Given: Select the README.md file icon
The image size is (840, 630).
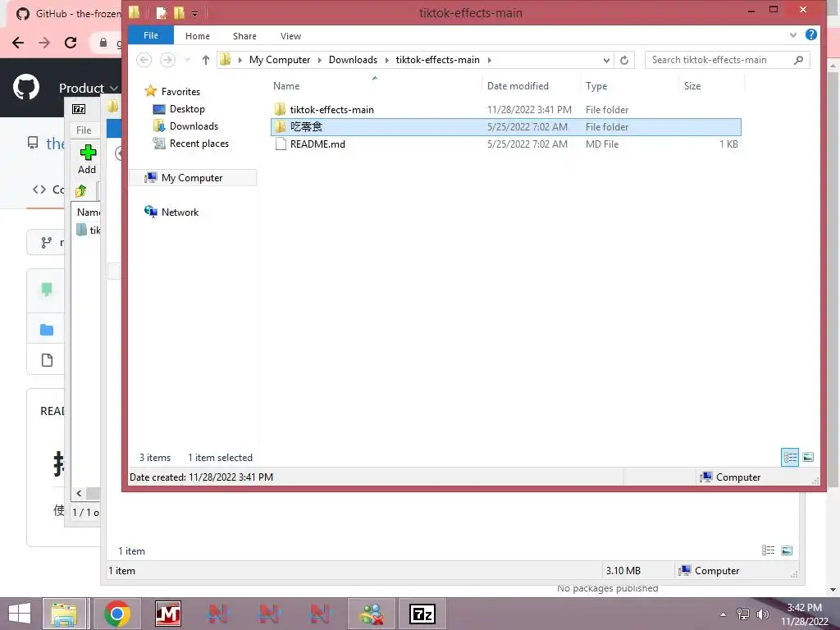Looking at the screenshot, I should pos(281,144).
